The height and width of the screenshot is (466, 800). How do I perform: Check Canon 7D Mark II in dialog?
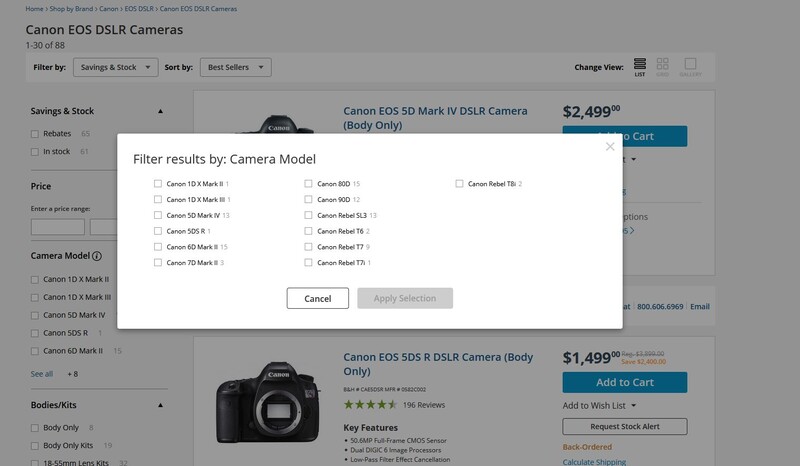[158, 263]
